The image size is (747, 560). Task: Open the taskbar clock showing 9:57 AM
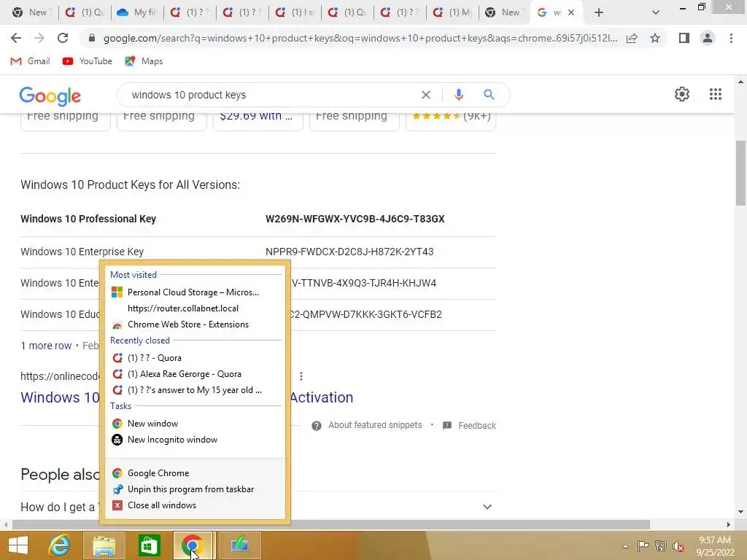(715, 545)
